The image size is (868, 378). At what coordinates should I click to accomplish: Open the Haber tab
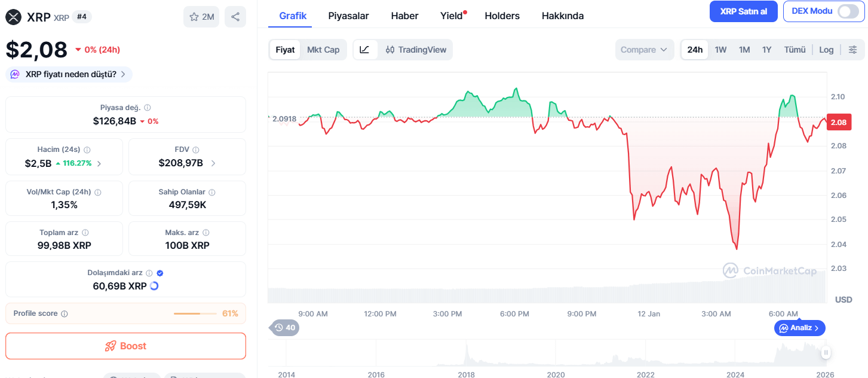click(404, 16)
